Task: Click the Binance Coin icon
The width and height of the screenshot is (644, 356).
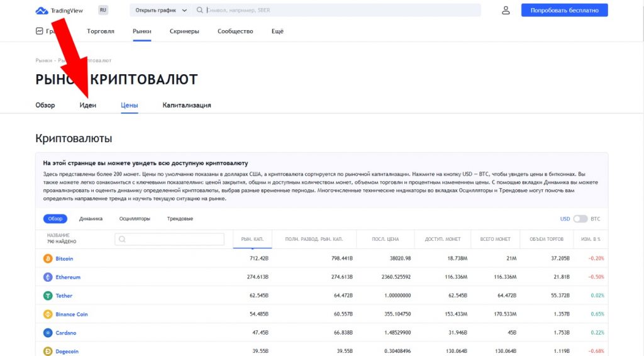Action: 48,314
